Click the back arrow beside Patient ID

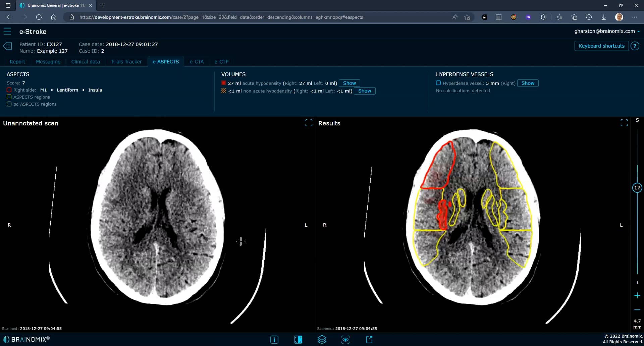(8, 46)
